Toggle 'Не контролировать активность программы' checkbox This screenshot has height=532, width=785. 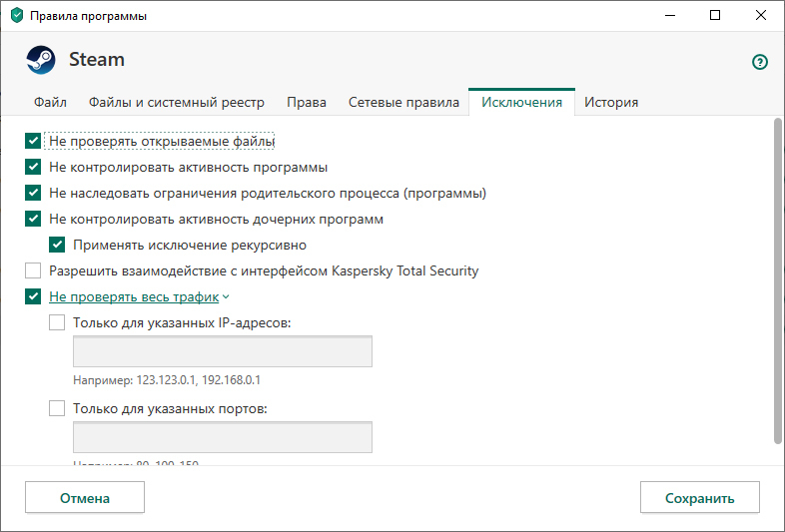click(33, 168)
